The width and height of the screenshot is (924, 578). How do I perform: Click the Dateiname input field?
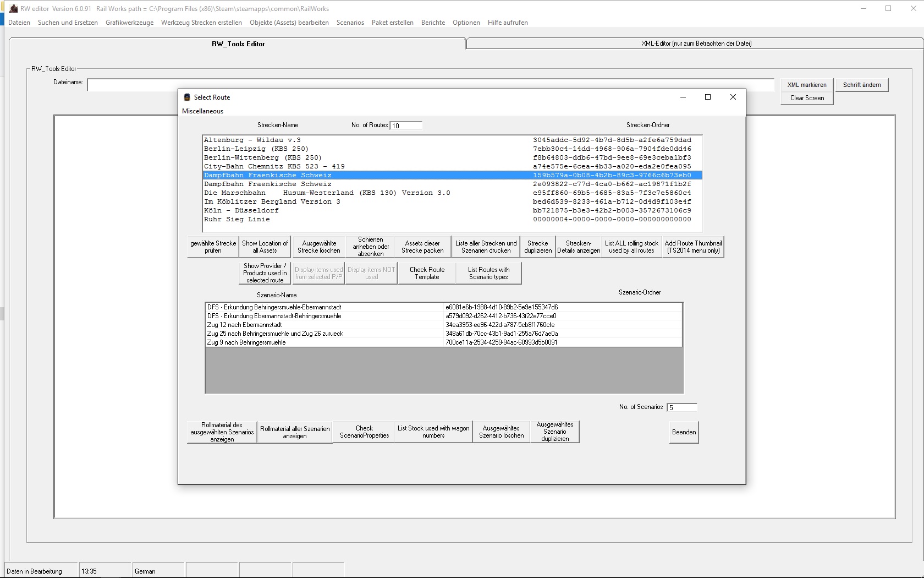coord(132,85)
